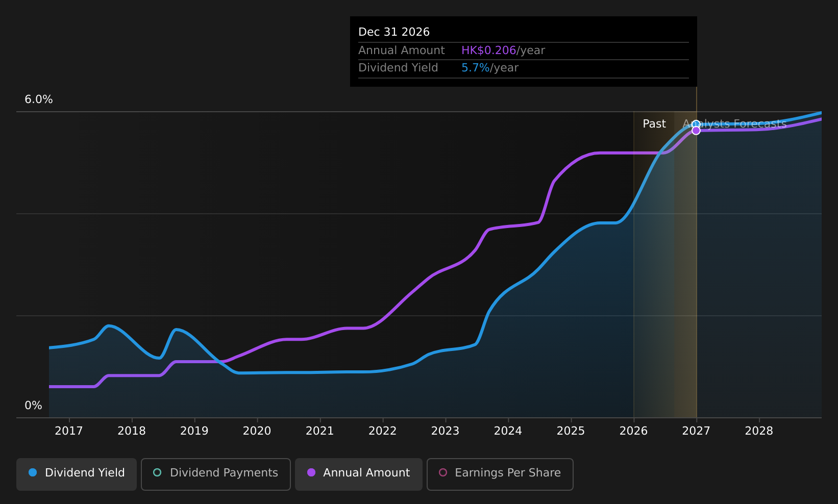Click the HK$0.206/year annual amount value
838x504 pixels.
(503, 51)
